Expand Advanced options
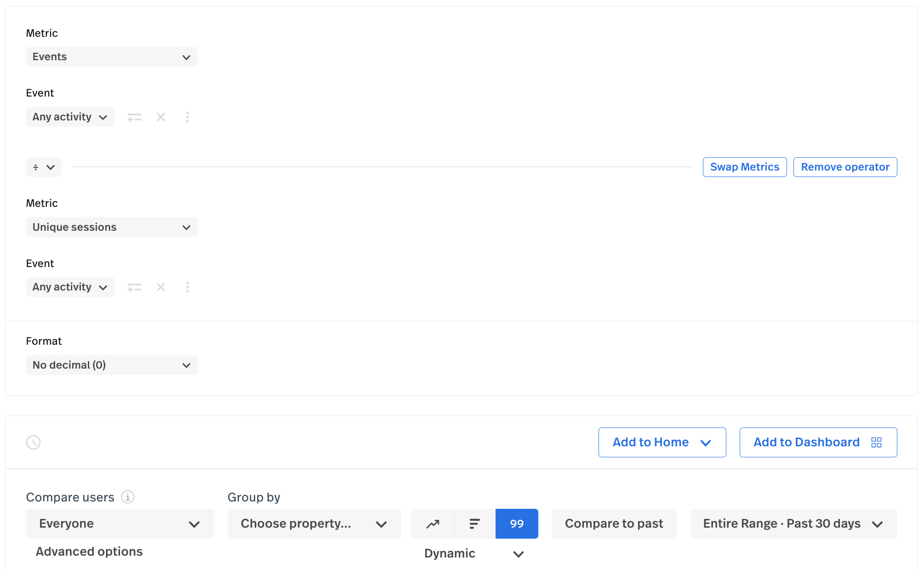 [89, 551]
